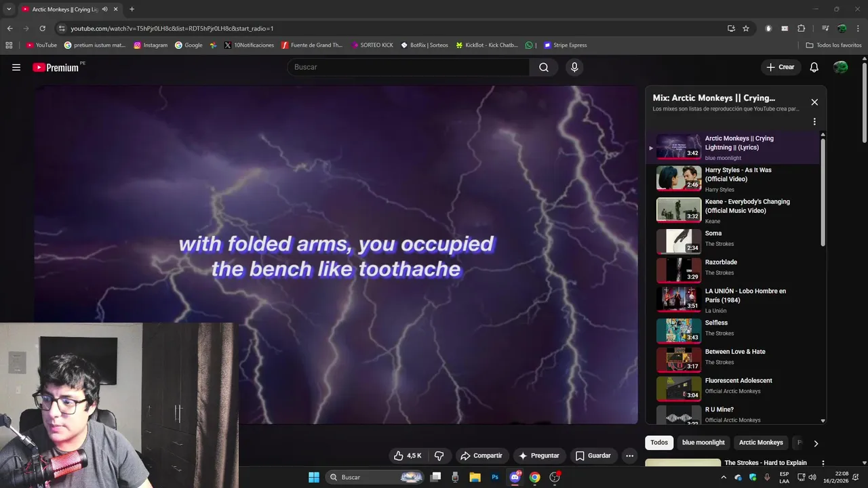Open the Mix playlist options menu

click(814, 122)
